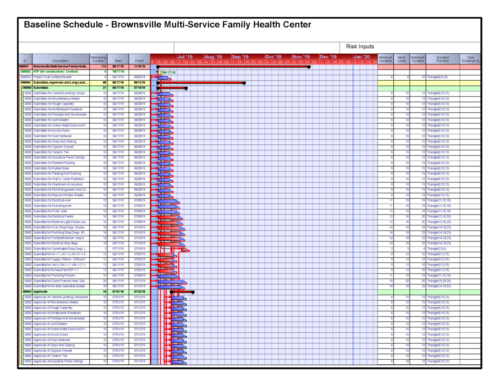
Task: Click the Gantt bar for Approvals summary
Action: (182, 292)
